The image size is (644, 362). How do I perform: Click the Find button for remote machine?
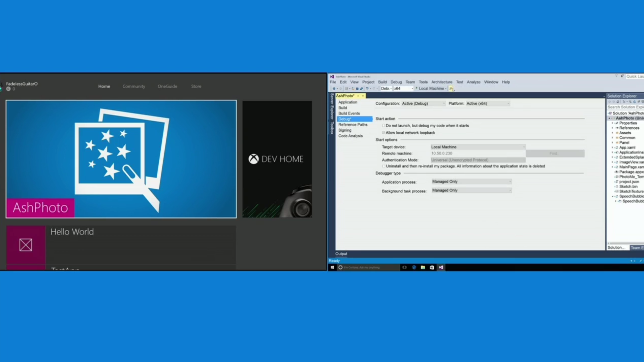[x=555, y=154]
